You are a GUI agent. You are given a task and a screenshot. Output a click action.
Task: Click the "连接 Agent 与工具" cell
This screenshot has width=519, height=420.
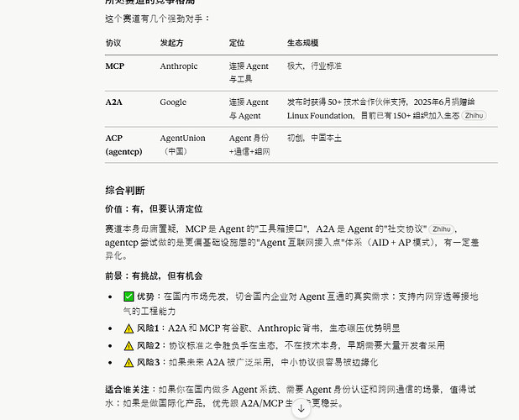click(249, 72)
